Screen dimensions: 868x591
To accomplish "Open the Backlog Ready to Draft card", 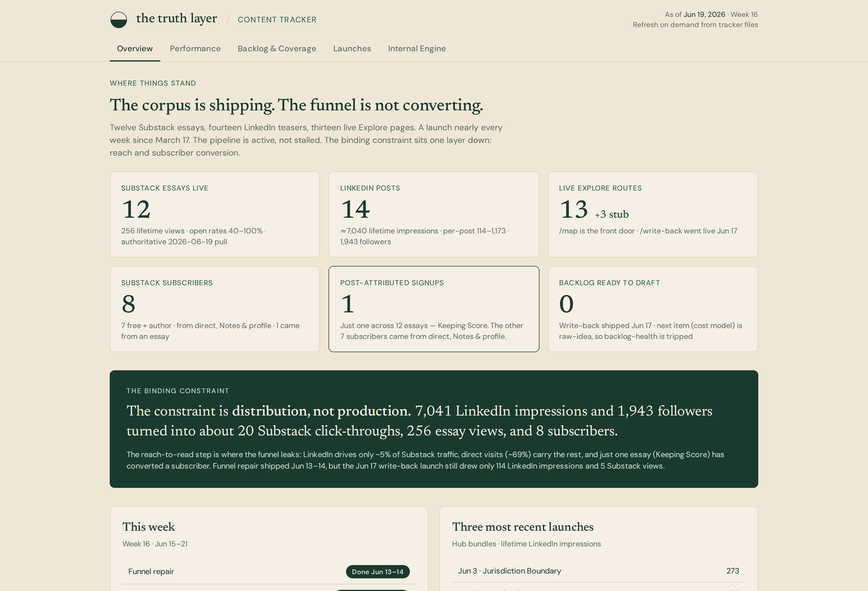I will point(653,309).
